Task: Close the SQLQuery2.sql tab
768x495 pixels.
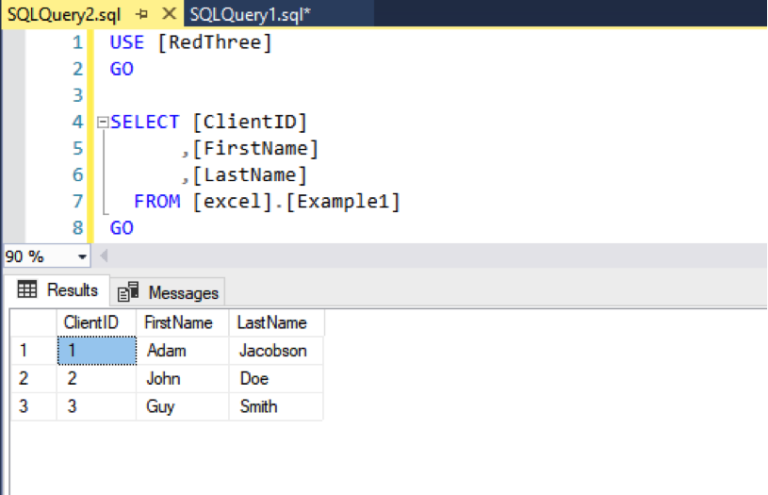Action: point(169,14)
